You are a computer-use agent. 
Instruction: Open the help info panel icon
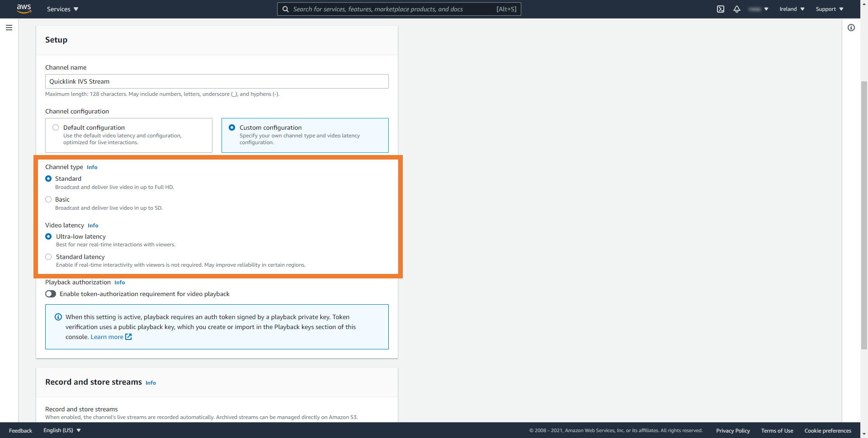851,28
